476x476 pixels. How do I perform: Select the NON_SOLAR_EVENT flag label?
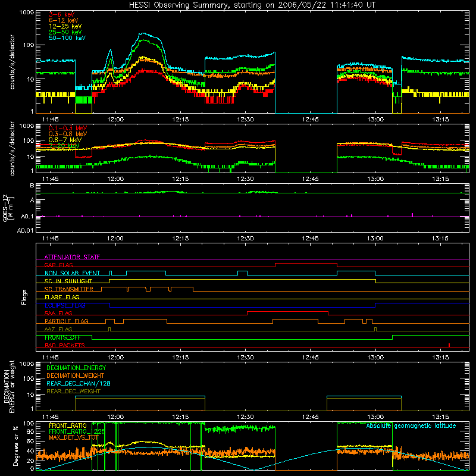point(72,273)
